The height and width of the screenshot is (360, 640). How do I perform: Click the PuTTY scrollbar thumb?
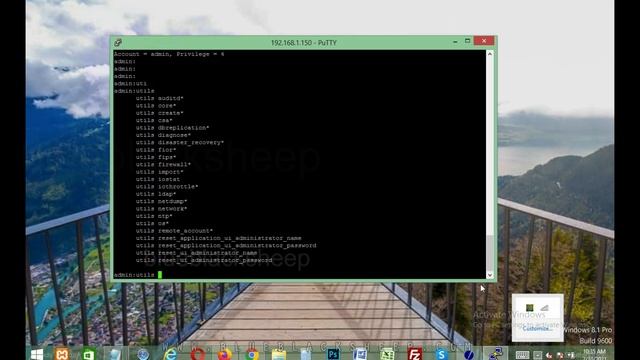[x=490, y=253]
